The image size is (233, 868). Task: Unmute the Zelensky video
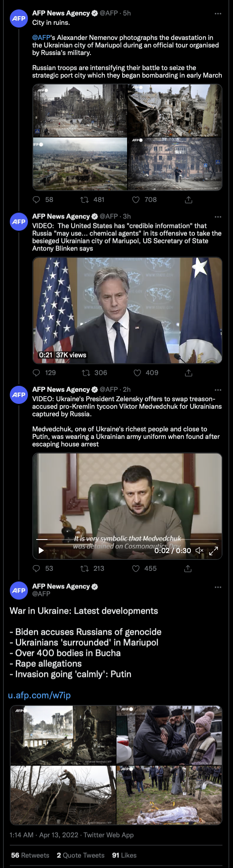pos(199,550)
